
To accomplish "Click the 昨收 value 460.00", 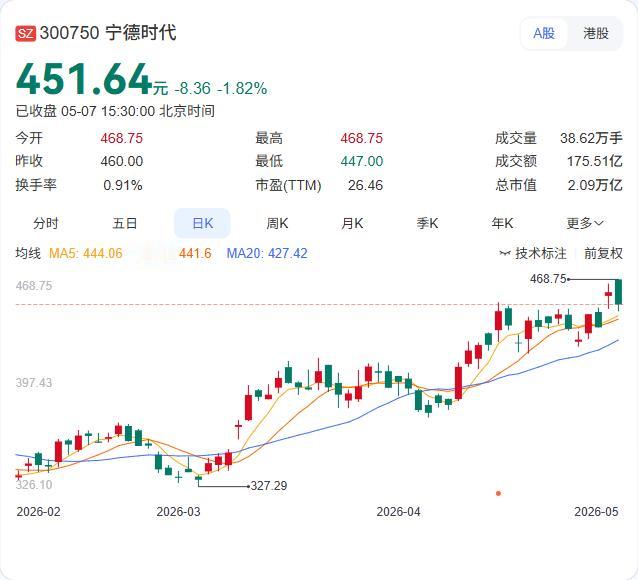I will (122, 161).
